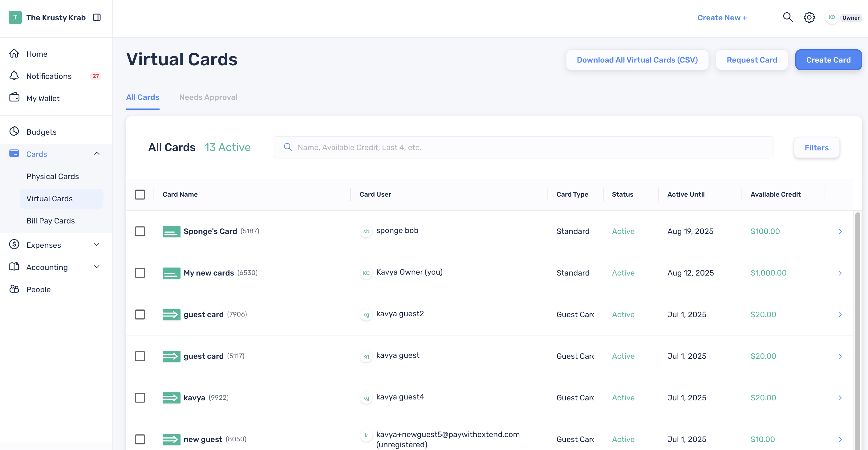868x450 pixels.
Task: Select all cards using the header checkbox
Action: [x=140, y=194]
